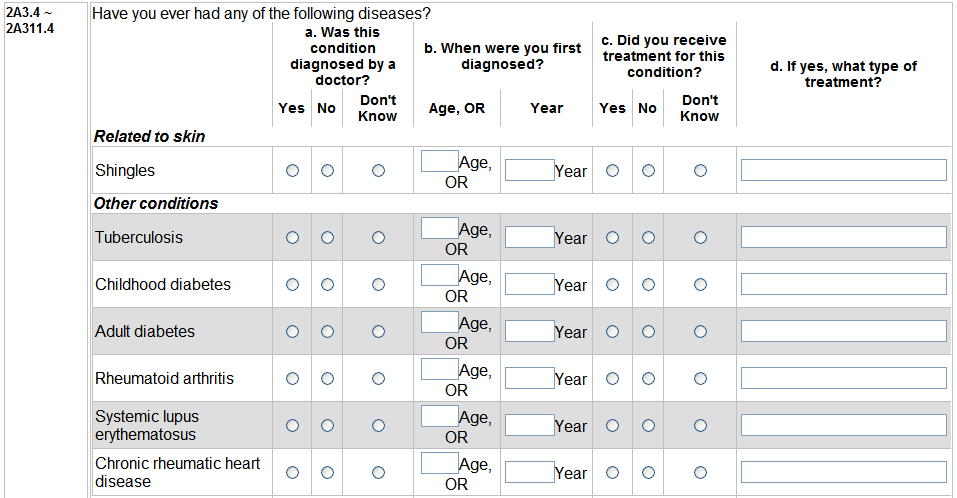Choose Don't Know for Childhood diabetes diagnosis
Image resolution: width=957 pixels, height=498 pixels.
click(378, 285)
